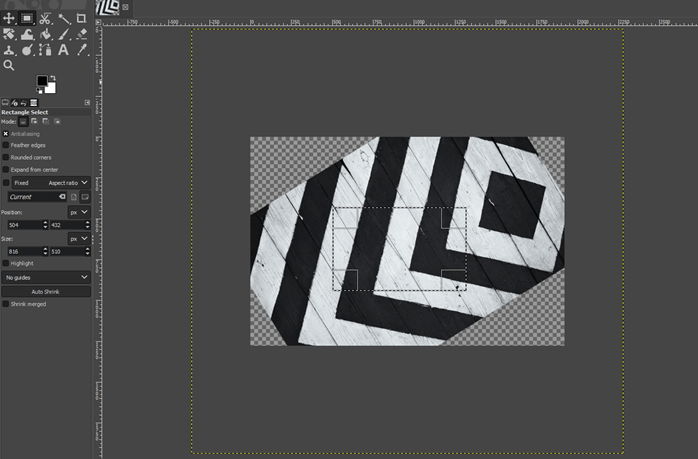This screenshot has width=698, height=459.
Task: Open the Size unit px dropdown
Action: coord(79,239)
